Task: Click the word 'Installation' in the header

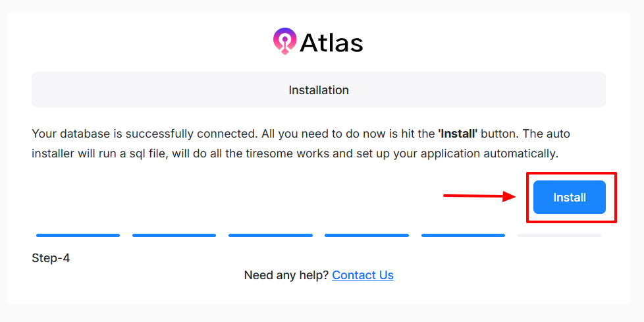Action: tap(319, 90)
